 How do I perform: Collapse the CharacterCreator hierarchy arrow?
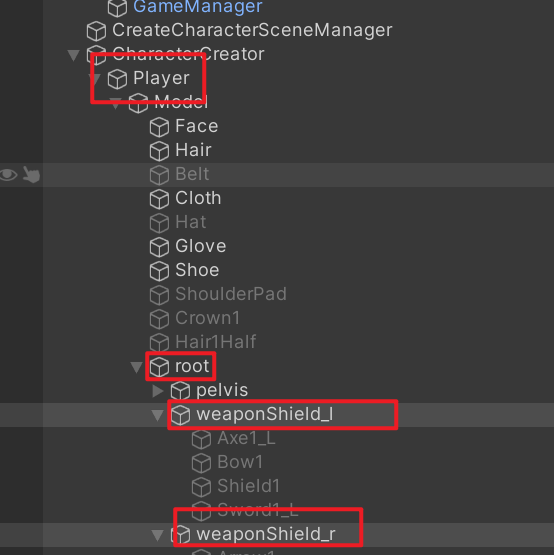(73, 55)
